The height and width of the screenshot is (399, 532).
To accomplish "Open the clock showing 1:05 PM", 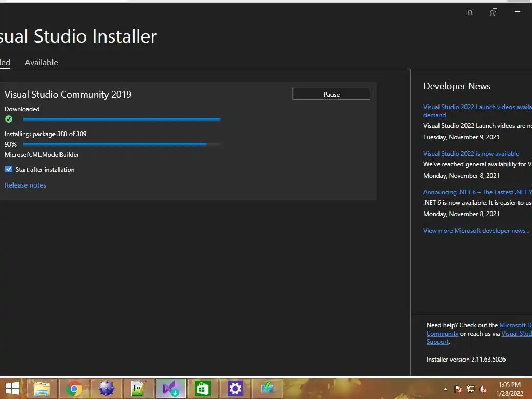I will [510, 389].
